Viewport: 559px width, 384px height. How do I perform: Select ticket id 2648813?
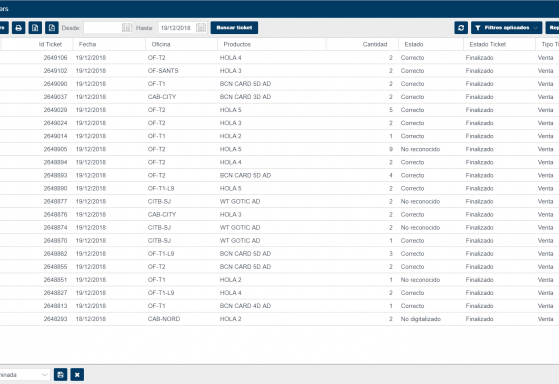[55, 306]
